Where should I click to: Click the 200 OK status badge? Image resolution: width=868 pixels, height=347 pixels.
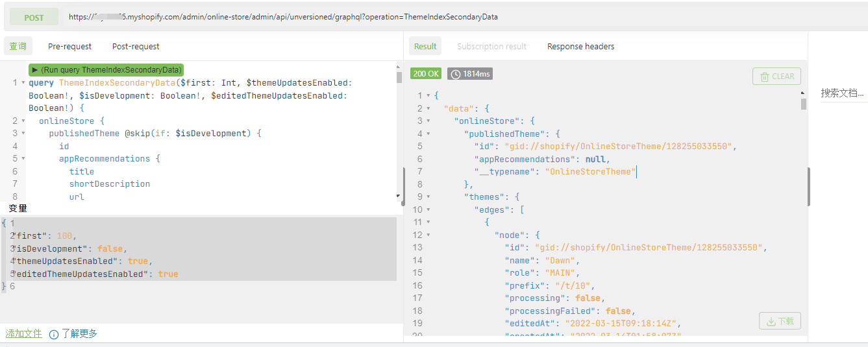coord(426,74)
